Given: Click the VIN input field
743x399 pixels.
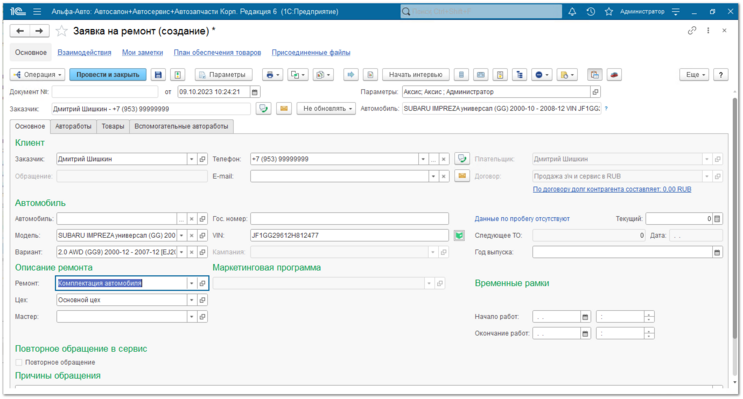Looking at the screenshot, I should click(x=350, y=236).
